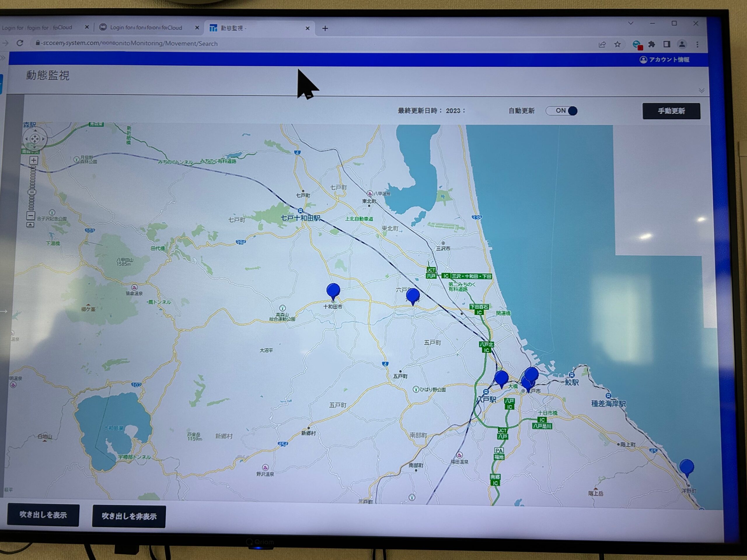Close the first Login tab
Image resolution: width=747 pixels, height=560 pixels.
(x=87, y=27)
